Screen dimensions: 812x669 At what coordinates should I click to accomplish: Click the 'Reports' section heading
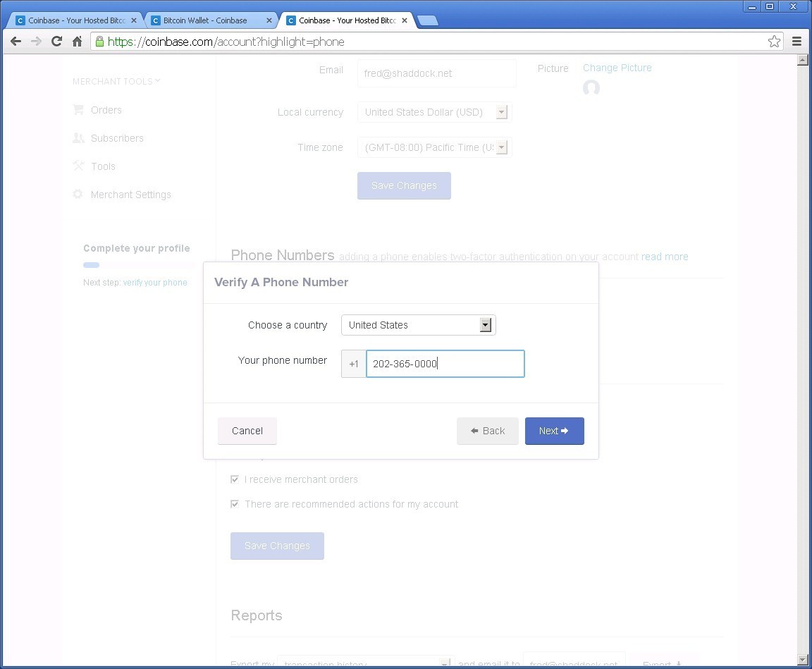pos(257,615)
